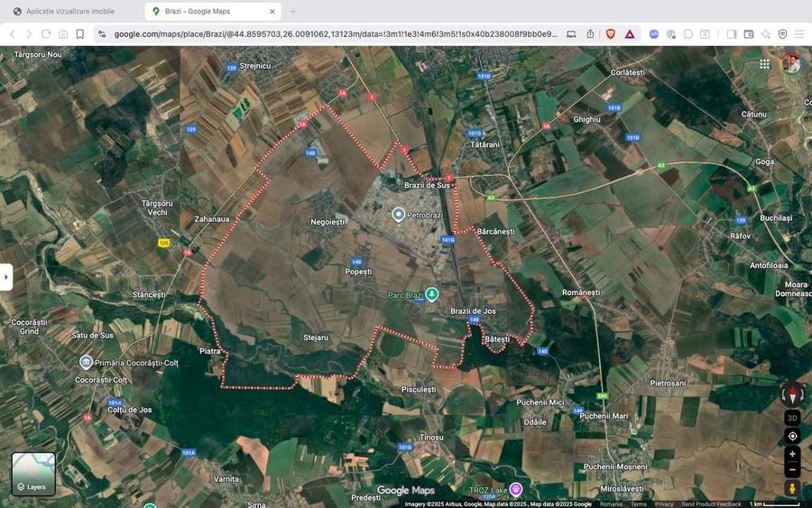The image size is (812, 508).
Task: Click the Street View pegman
Action: click(x=792, y=488)
